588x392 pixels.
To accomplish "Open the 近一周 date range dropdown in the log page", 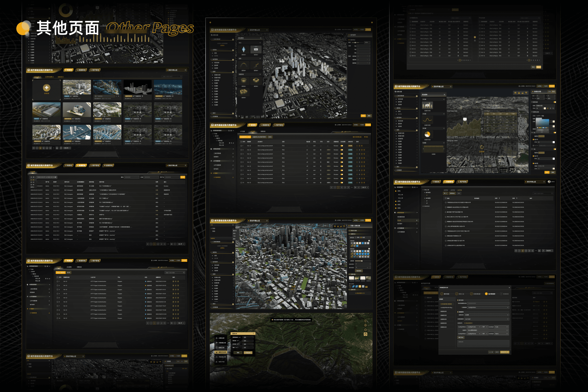I will coord(33,177).
